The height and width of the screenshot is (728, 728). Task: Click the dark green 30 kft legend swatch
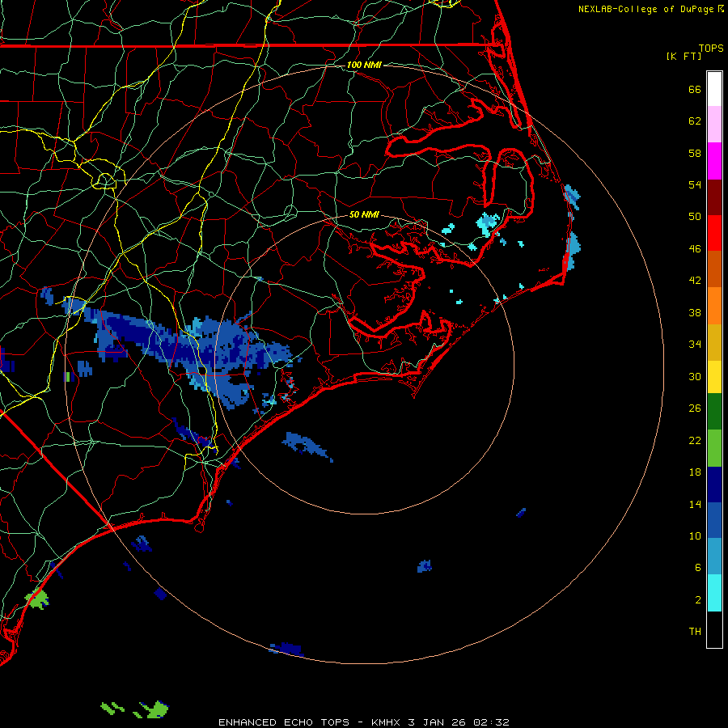coord(714,412)
